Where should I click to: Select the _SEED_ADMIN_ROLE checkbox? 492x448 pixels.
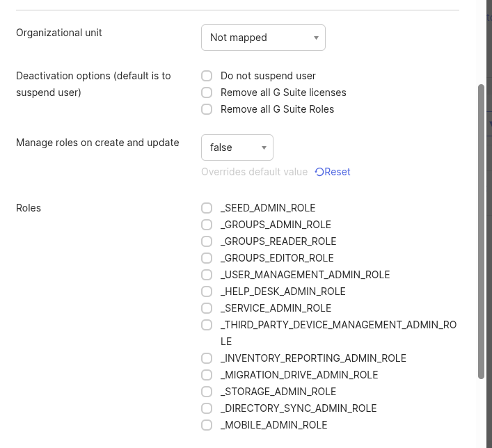pyautogui.click(x=207, y=208)
